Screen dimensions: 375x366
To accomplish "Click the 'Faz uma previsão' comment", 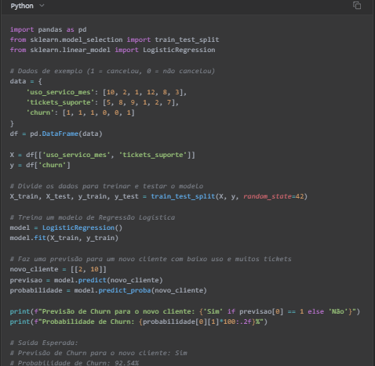I will tap(151, 259).
